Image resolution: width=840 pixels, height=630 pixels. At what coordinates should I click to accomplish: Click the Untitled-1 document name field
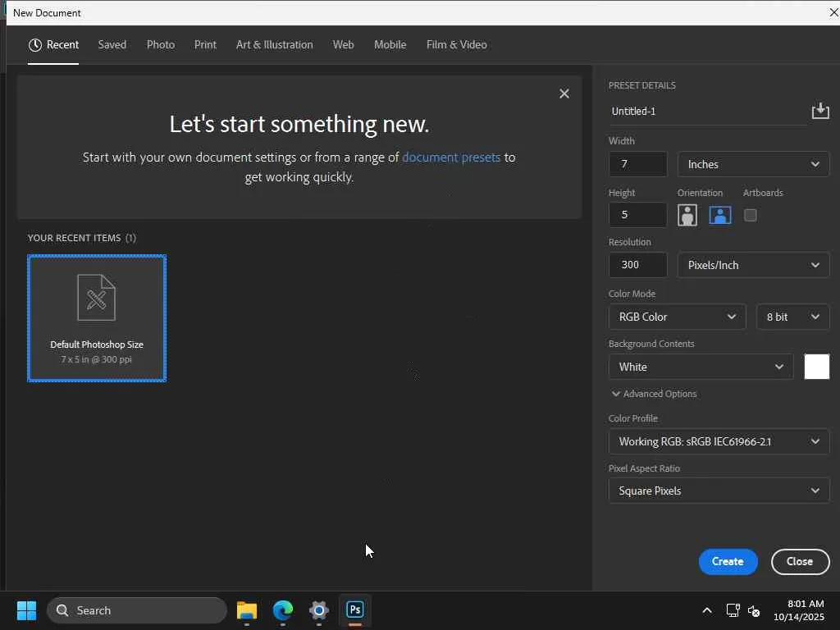(708, 112)
